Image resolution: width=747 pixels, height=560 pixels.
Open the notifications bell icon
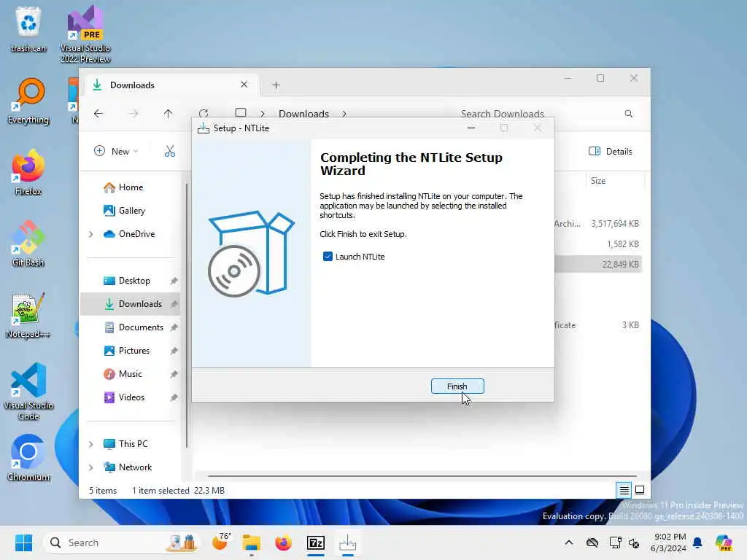click(x=697, y=542)
